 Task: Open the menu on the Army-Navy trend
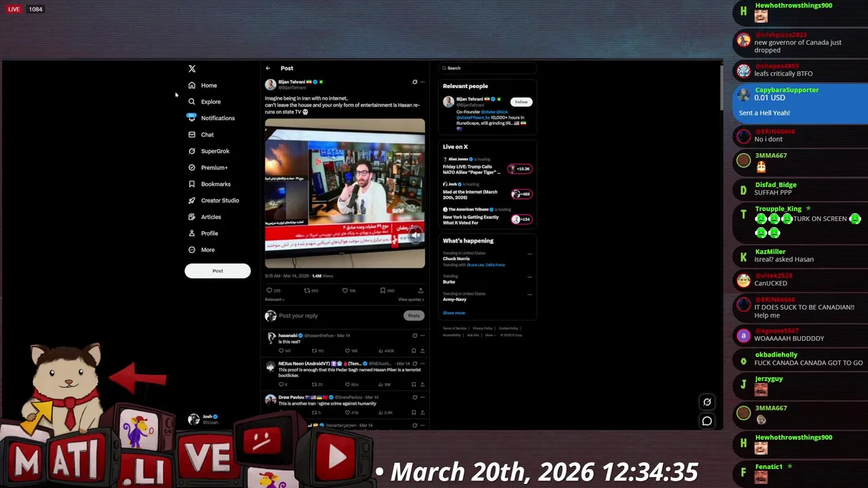point(530,295)
